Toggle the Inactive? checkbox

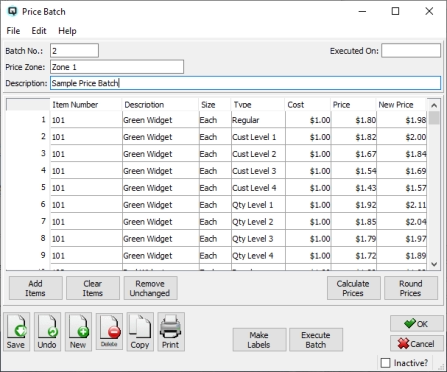click(x=385, y=363)
